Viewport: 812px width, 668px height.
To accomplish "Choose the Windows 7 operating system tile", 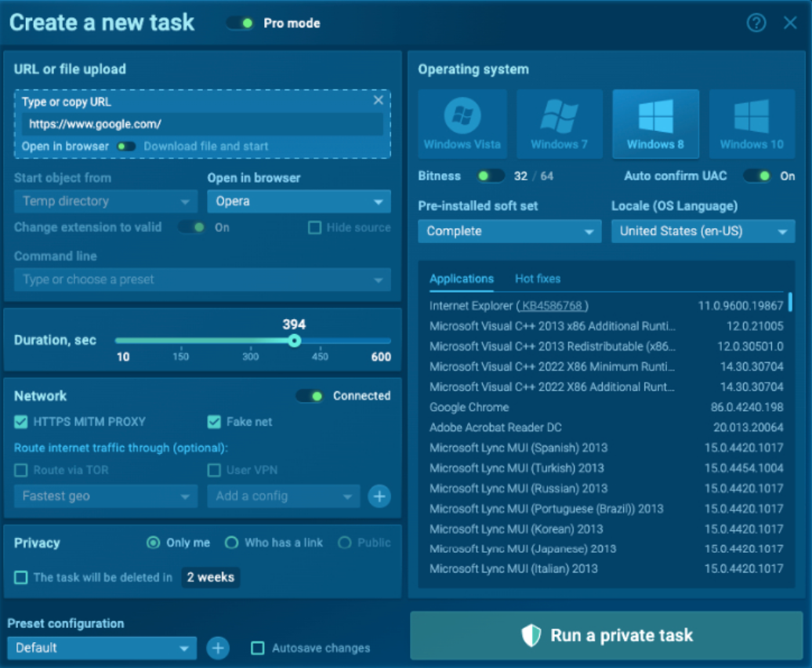I will (559, 124).
